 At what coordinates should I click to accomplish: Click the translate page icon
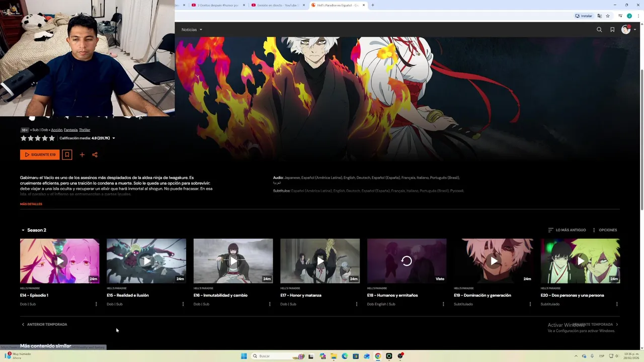tap(600, 16)
